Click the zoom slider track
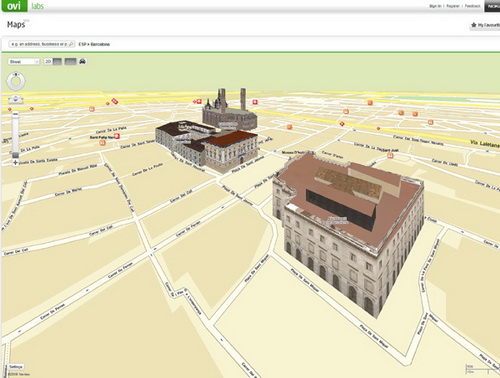This screenshot has width=500, height=378. [15, 136]
